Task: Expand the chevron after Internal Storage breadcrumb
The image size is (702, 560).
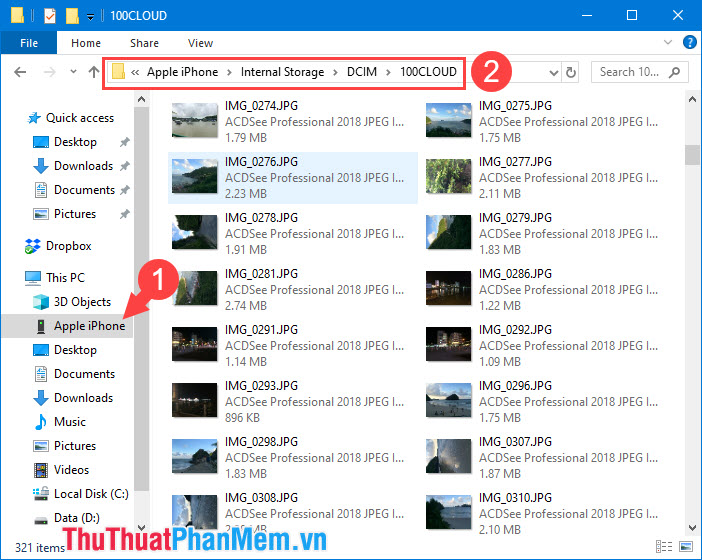Action: point(335,73)
